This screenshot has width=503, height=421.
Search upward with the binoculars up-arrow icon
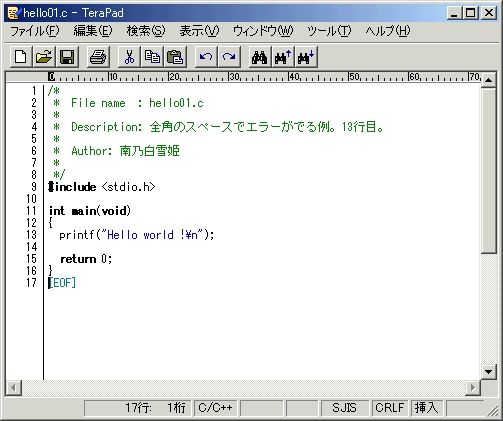click(283, 57)
